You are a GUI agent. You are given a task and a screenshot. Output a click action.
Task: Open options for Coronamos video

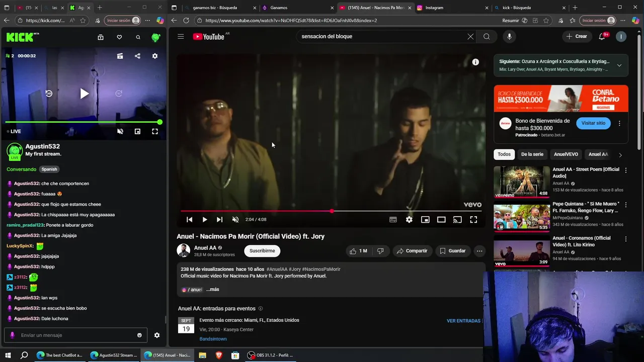pyautogui.click(x=626, y=239)
